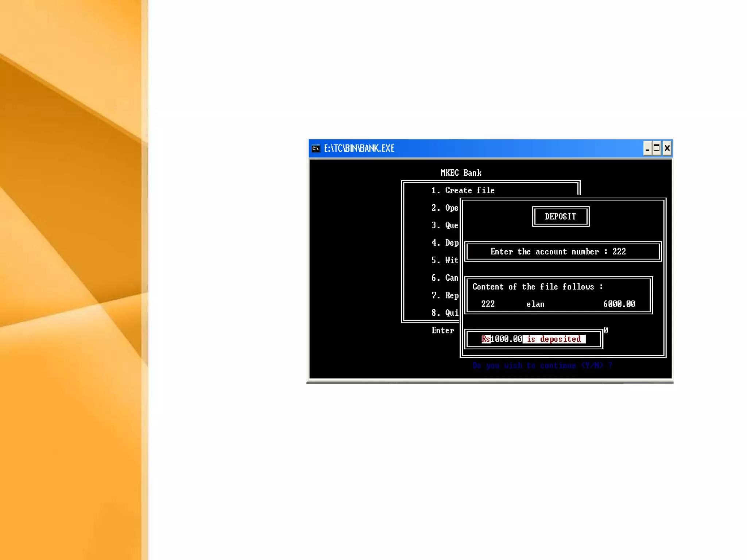Click the balance value 6000.00
The width and height of the screenshot is (747, 560).
[x=619, y=304]
